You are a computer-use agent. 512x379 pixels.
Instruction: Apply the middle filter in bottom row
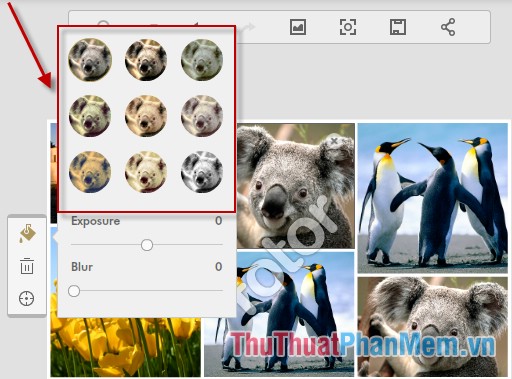coord(146,172)
